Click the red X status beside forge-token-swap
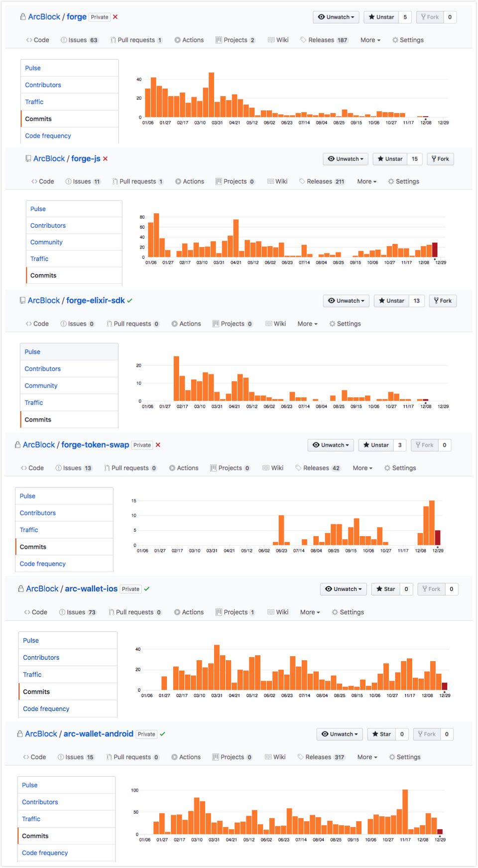Viewport: 478px width, 868px height. [x=158, y=445]
